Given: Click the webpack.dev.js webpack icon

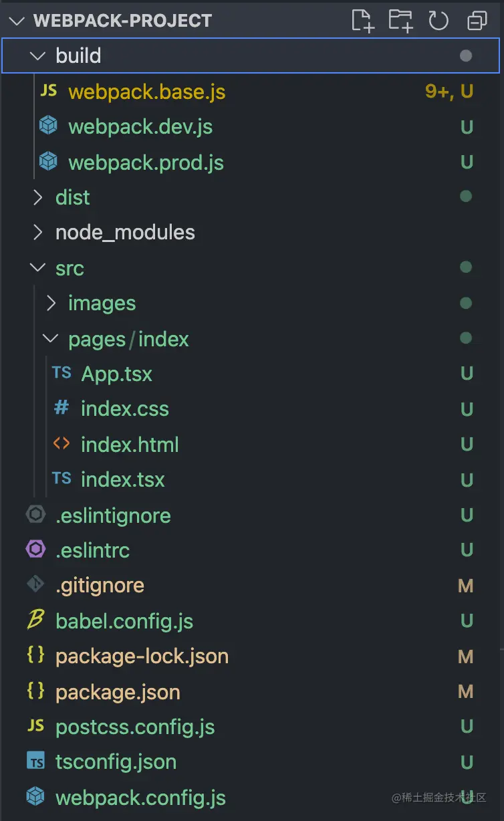Looking at the screenshot, I should (48, 126).
